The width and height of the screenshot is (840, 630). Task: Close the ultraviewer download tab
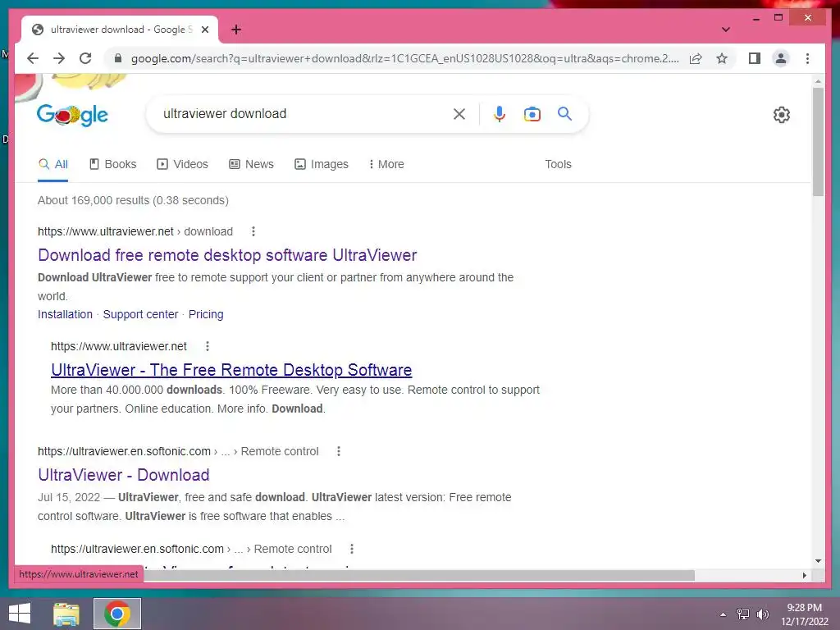coord(204,30)
